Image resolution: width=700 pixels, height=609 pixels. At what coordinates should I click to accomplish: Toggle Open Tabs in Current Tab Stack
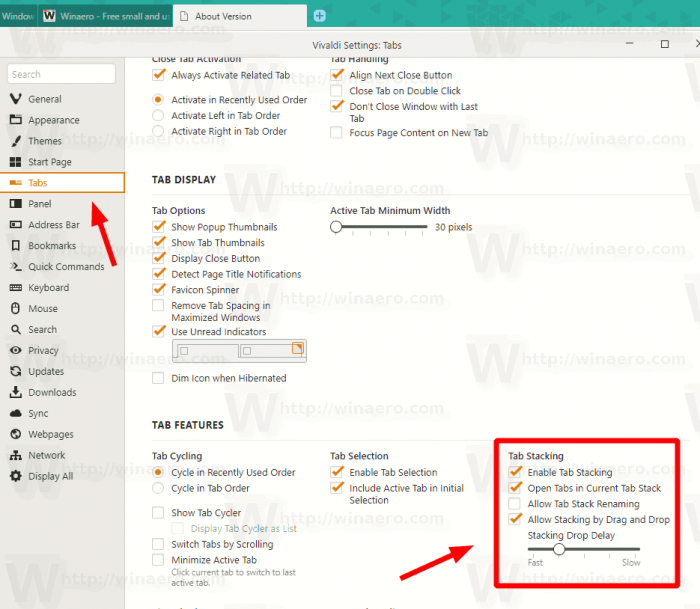(x=515, y=488)
